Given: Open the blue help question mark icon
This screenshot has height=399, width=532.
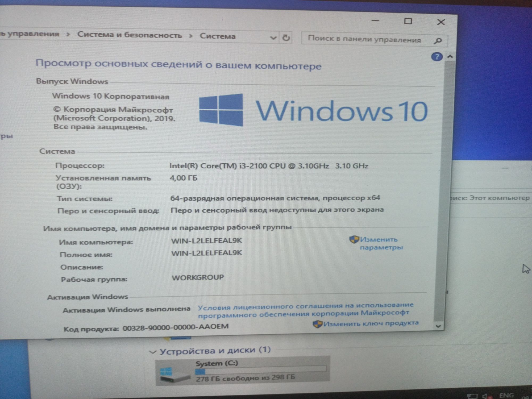Looking at the screenshot, I should 437,56.
